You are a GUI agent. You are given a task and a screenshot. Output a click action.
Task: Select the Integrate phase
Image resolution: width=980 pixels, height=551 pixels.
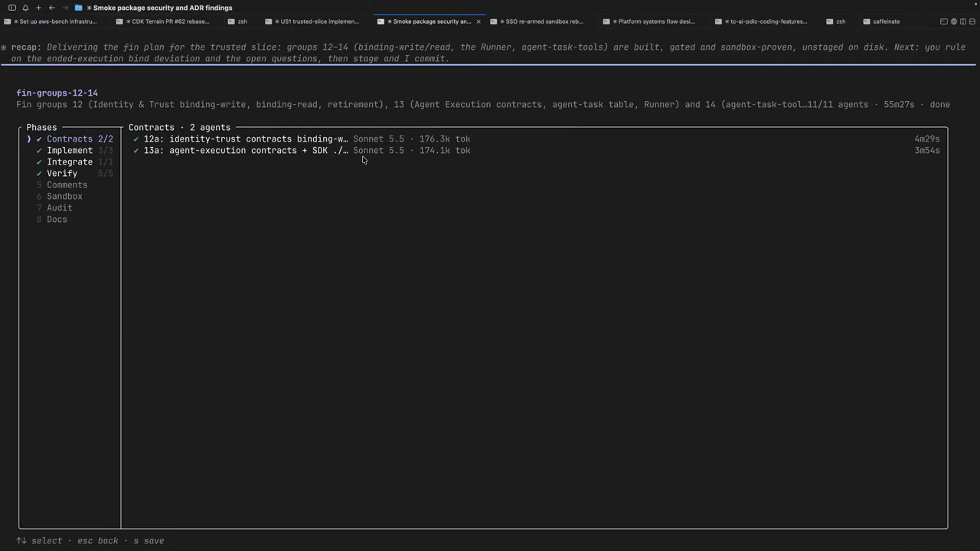coord(74,162)
